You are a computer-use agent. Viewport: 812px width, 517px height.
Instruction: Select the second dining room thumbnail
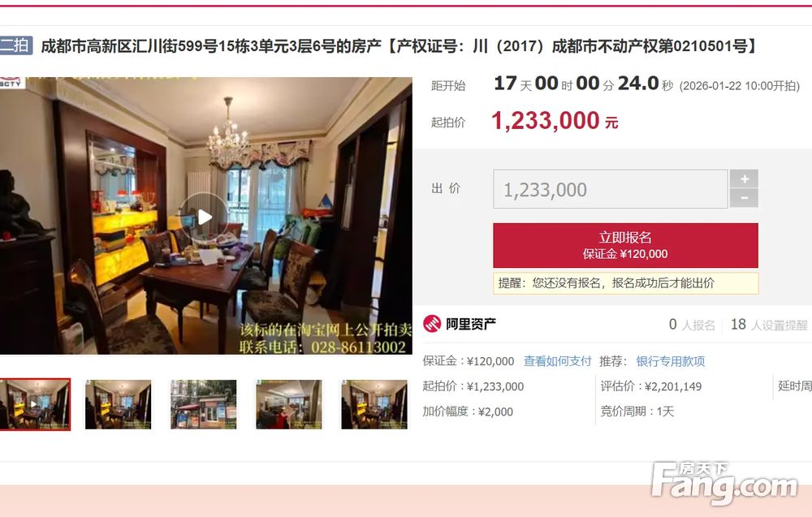(118, 405)
